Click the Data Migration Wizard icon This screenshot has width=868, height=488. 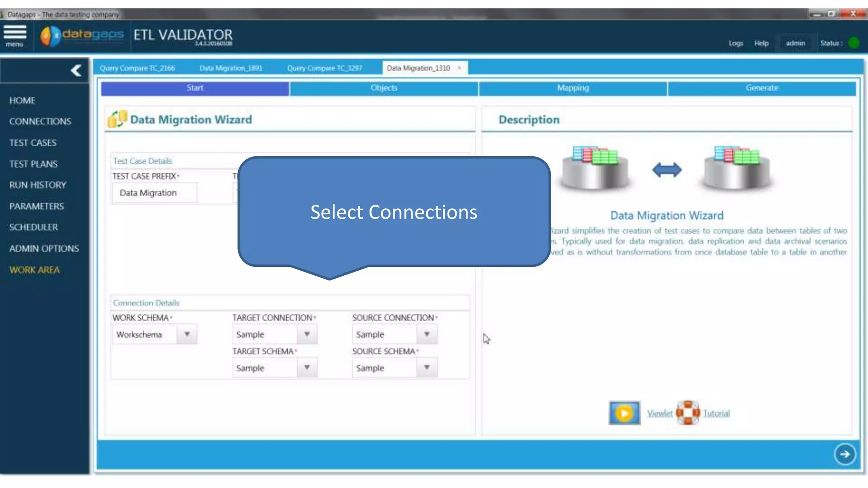(117, 119)
